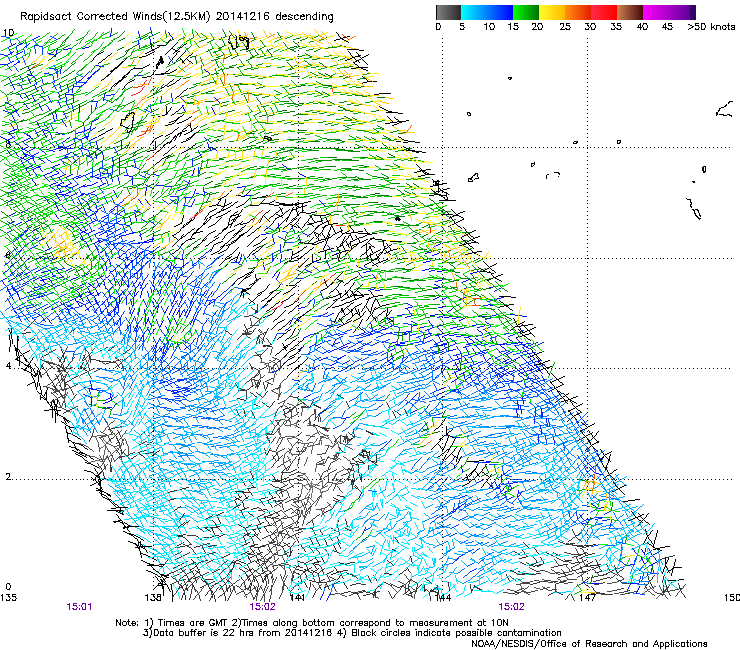Click the '15:01' purple time label

79,607
